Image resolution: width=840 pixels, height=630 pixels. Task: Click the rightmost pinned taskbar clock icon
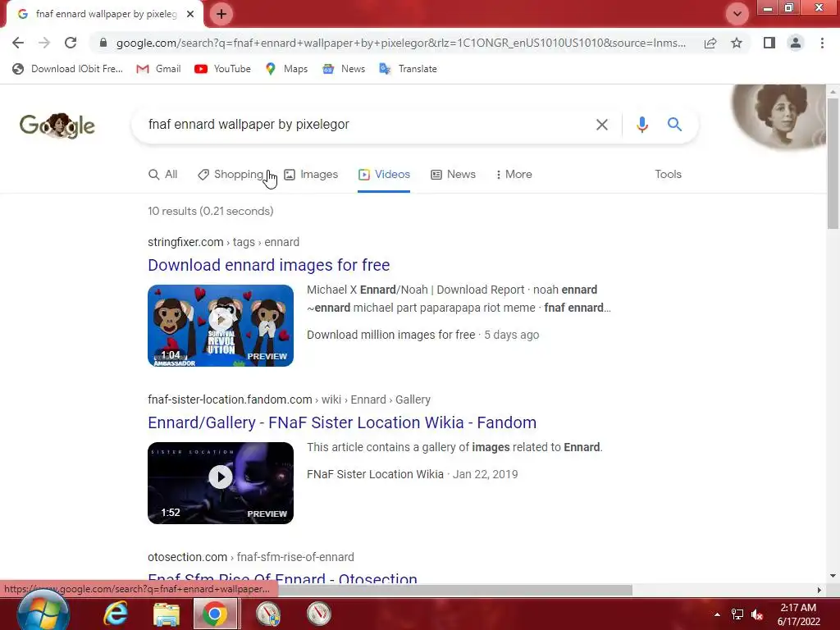point(319,614)
